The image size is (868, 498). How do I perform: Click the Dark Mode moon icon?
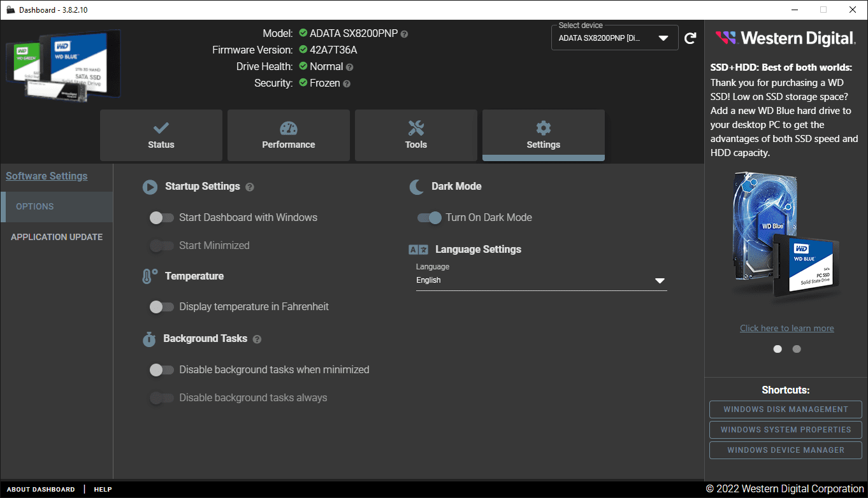point(416,187)
